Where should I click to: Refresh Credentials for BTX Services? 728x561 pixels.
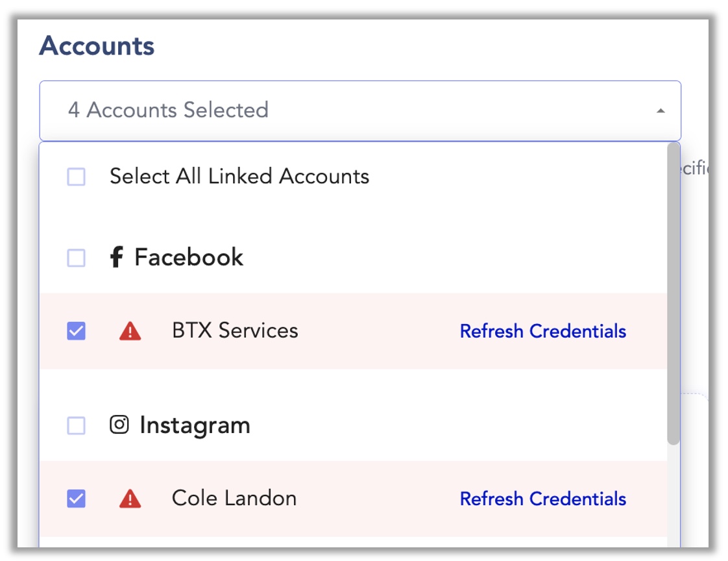[542, 331]
